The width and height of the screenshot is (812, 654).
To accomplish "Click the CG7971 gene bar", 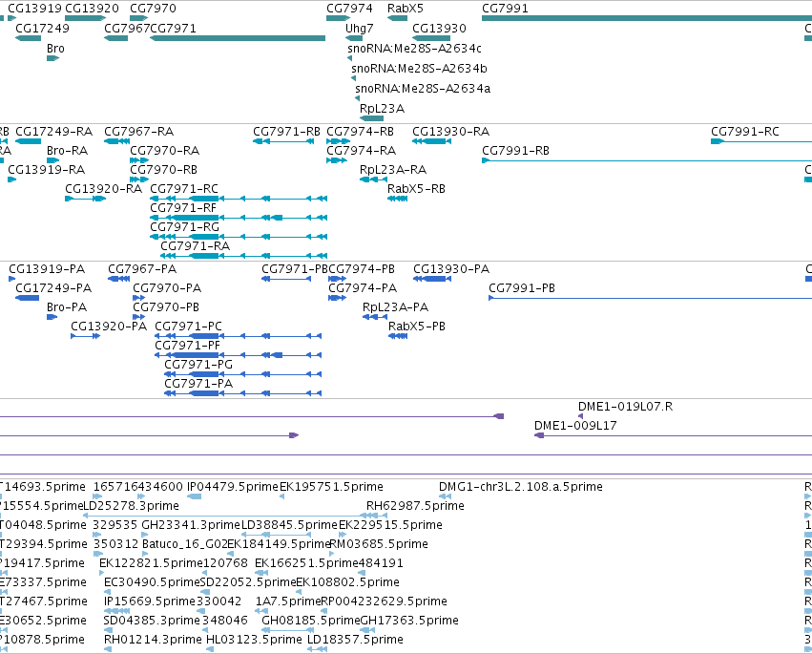I will coord(238,38).
